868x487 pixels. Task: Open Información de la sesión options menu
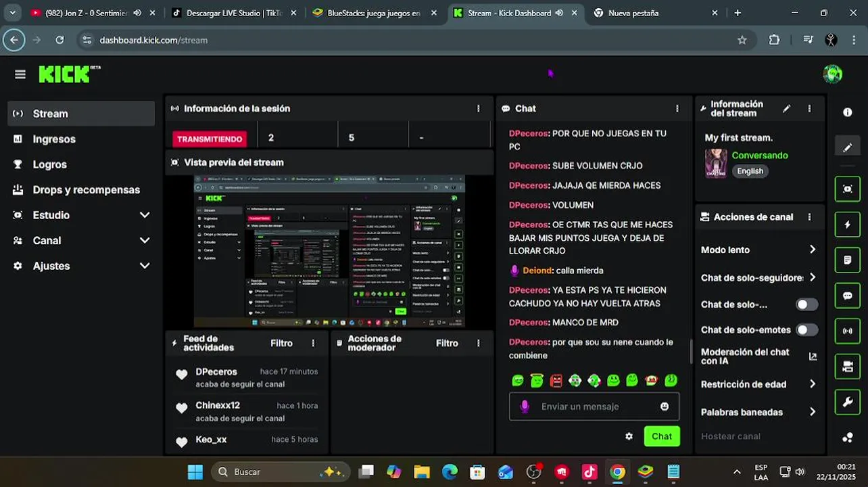(x=479, y=108)
